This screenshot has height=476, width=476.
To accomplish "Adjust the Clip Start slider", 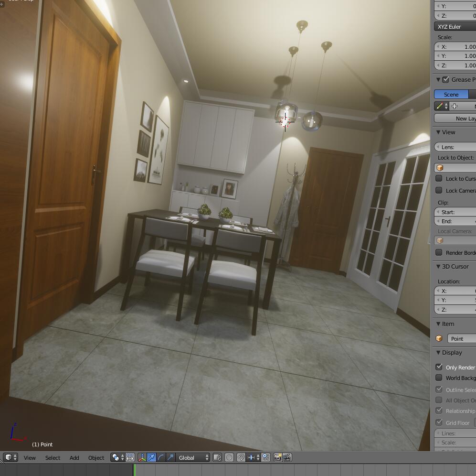I will point(455,212).
